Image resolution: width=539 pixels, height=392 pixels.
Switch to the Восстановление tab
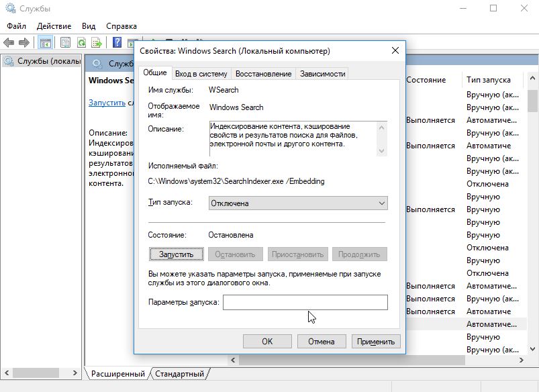coord(263,74)
